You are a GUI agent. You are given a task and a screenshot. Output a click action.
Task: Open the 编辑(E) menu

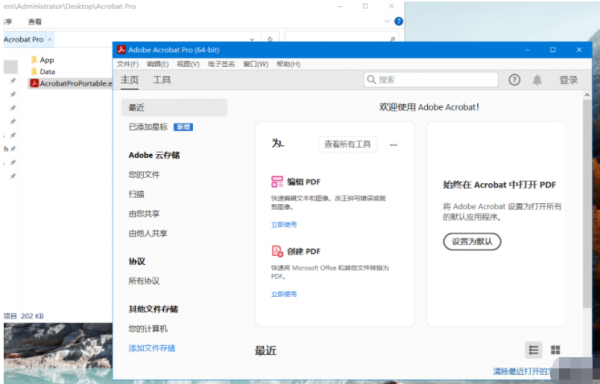pos(158,64)
